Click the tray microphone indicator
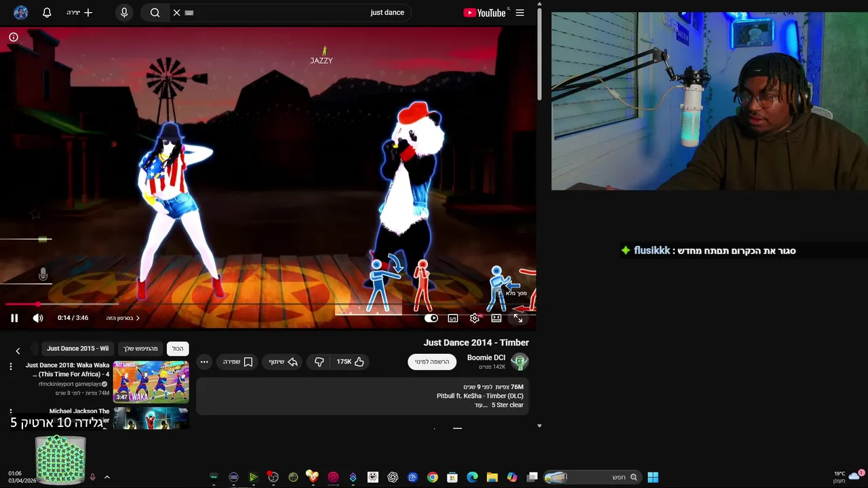This screenshot has height=488, width=868. click(x=93, y=477)
